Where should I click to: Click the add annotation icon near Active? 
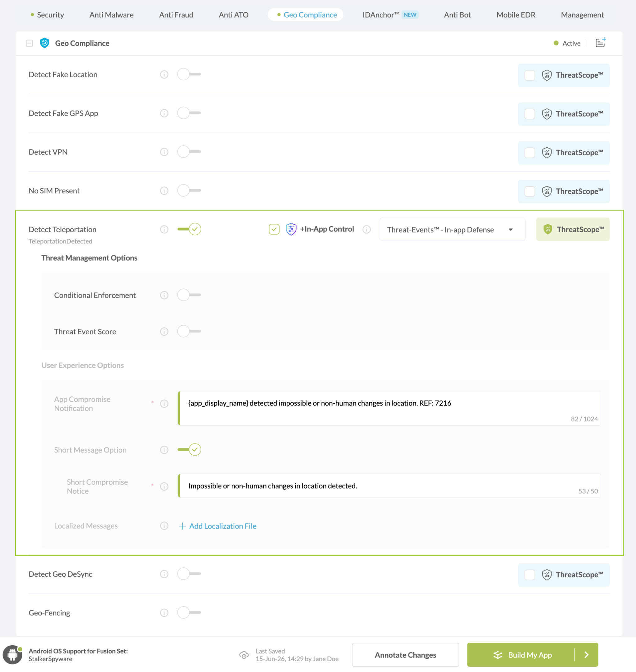pos(600,43)
